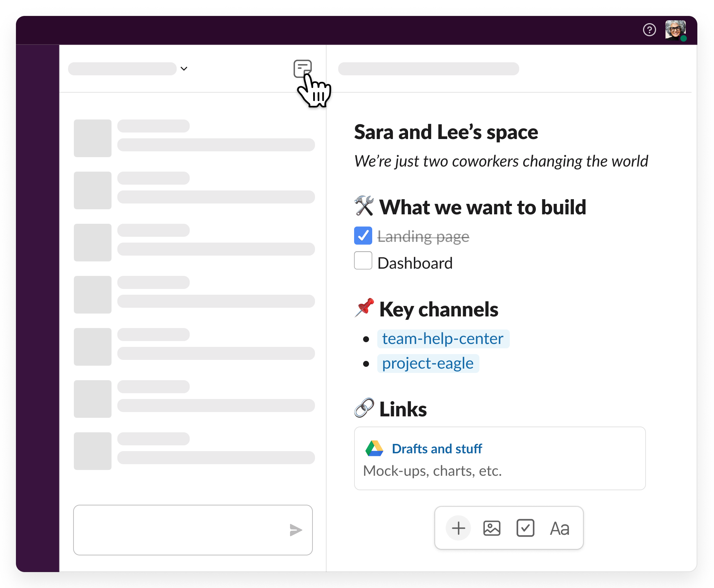
Task: Open your profile by clicking the avatar photo
Action: click(675, 30)
